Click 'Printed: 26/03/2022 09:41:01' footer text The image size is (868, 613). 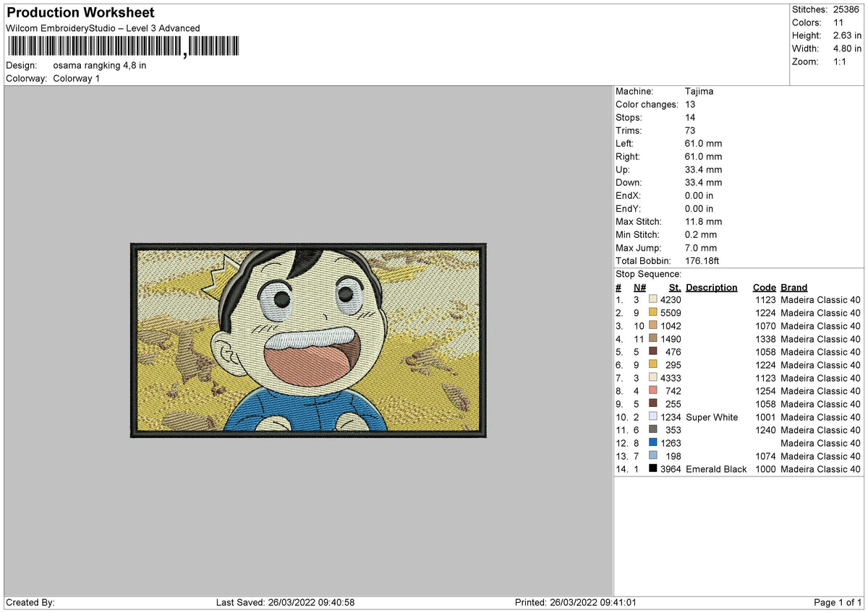[x=576, y=603]
